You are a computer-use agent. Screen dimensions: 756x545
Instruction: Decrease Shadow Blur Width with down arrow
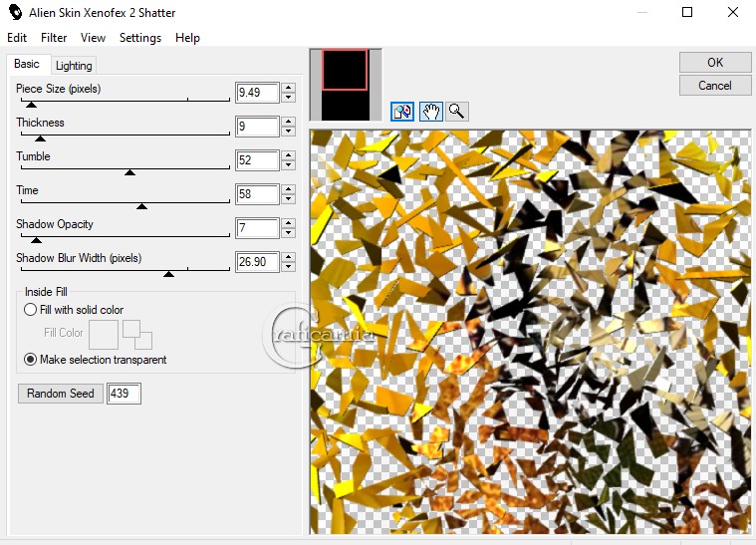pyautogui.click(x=288, y=267)
